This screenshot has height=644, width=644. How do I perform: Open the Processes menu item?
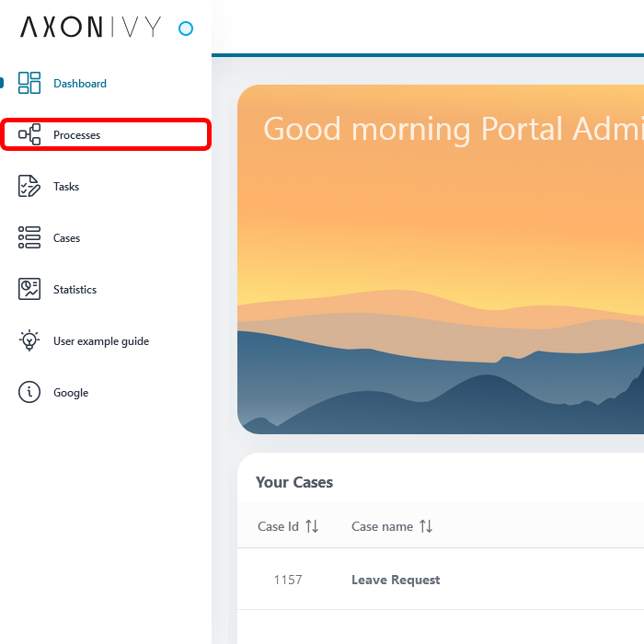point(106,134)
